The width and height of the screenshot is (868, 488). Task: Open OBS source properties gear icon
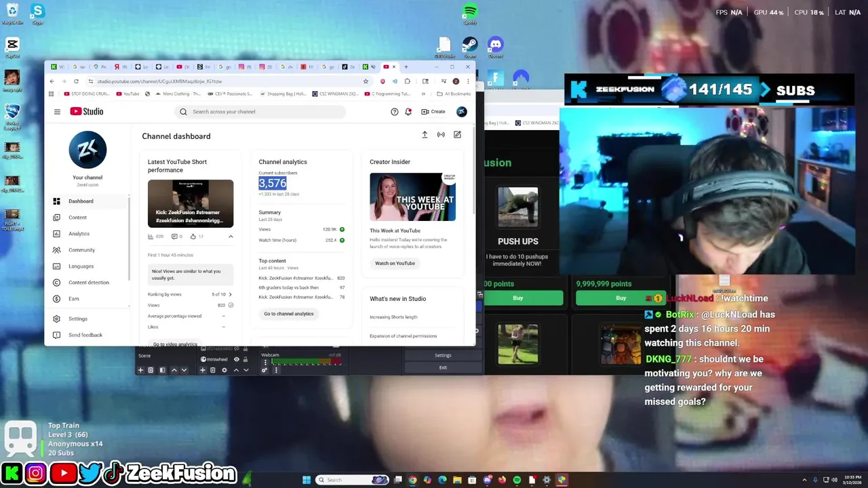pos(224,370)
